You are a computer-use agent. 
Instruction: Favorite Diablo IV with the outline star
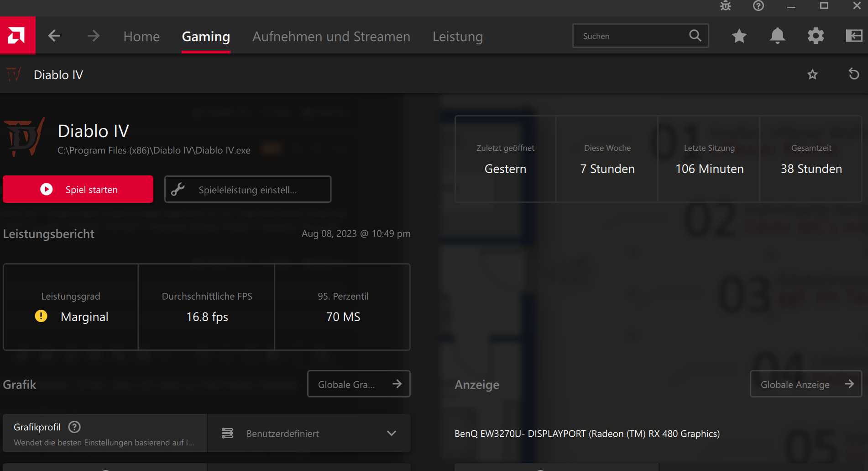tap(812, 74)
